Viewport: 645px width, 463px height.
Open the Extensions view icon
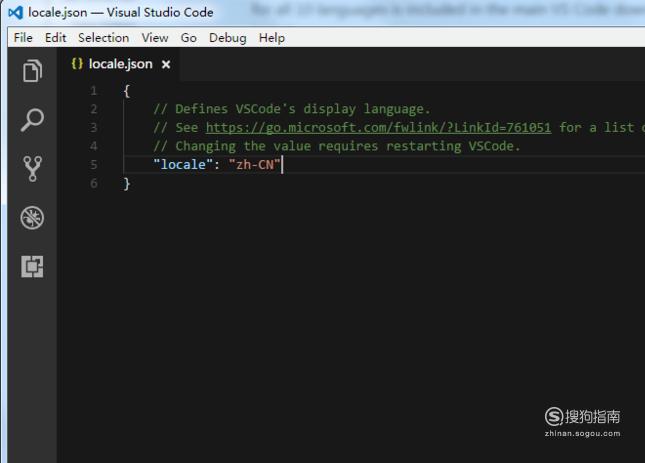[x=32, y=266]
